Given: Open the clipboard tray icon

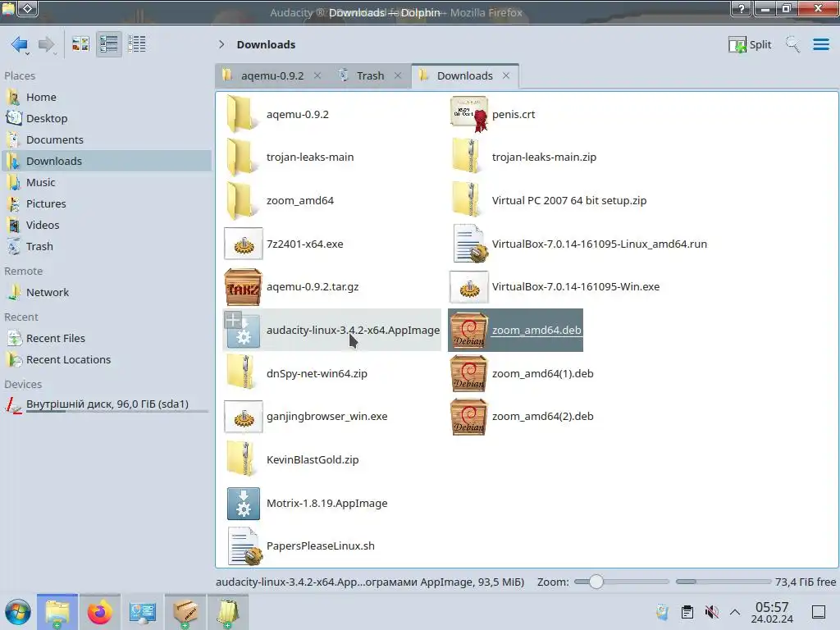Looking at the screenshot, I should [687, 612].
